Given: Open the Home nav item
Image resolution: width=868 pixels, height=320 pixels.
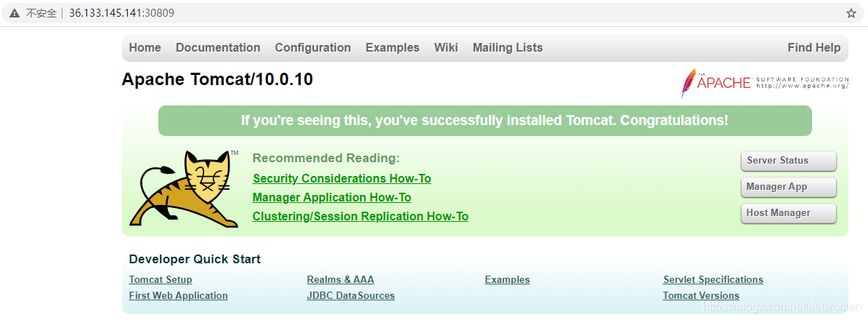Looking at the screenshot, I should tap(145, 48).
